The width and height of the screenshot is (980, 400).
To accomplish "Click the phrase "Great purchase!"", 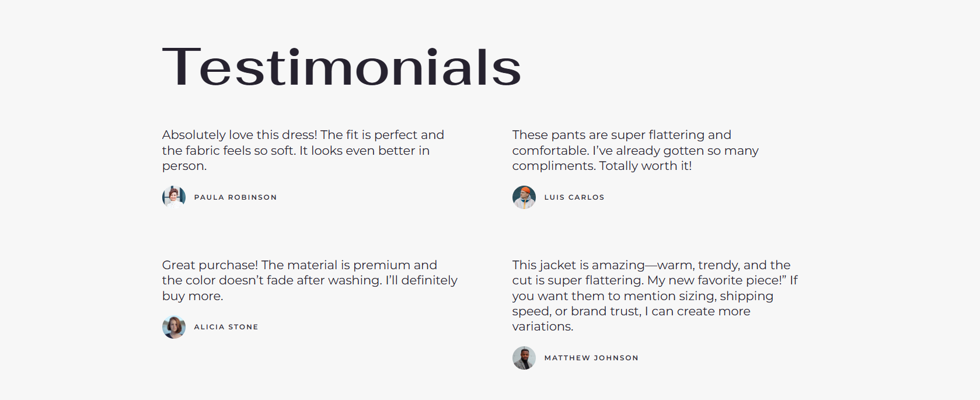I will pyautogui.click(x=210, y=265).
